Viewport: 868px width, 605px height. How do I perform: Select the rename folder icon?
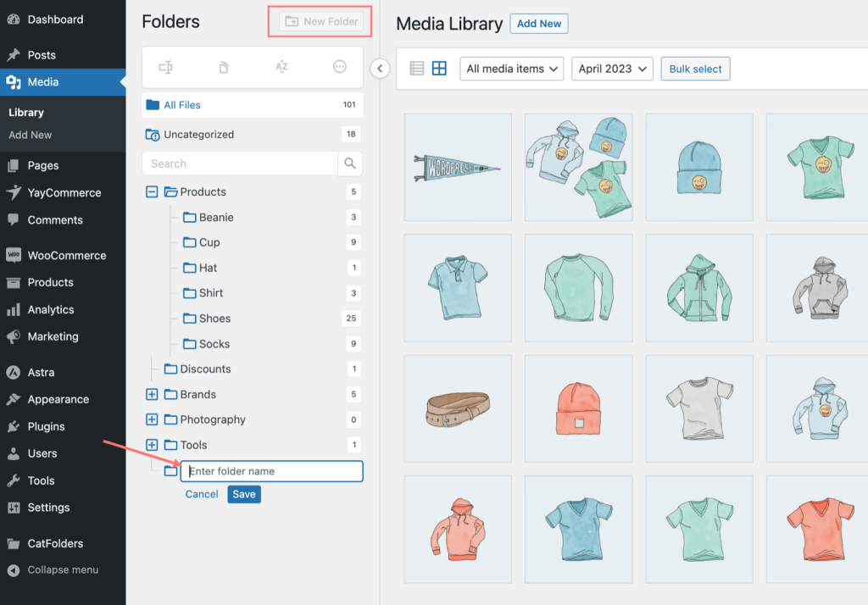pyautogui.click(x=166, y=68)
